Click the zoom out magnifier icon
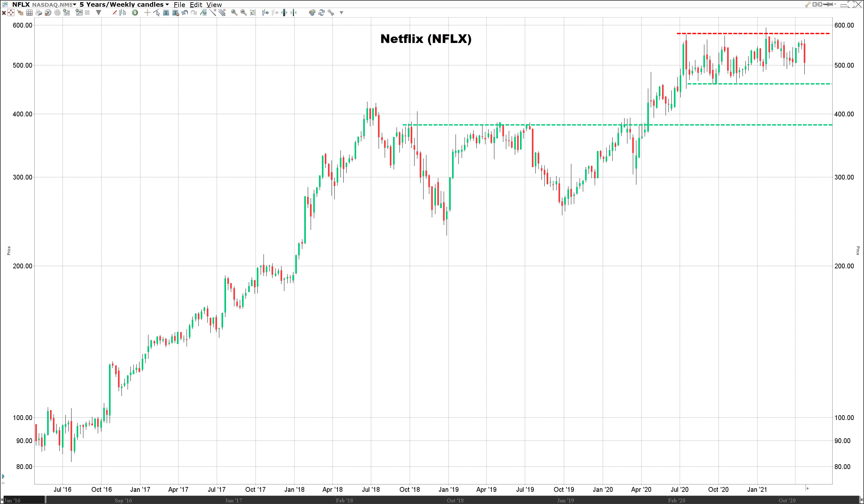The height and width of the screenshot is (504, 864). pos(243,13)
